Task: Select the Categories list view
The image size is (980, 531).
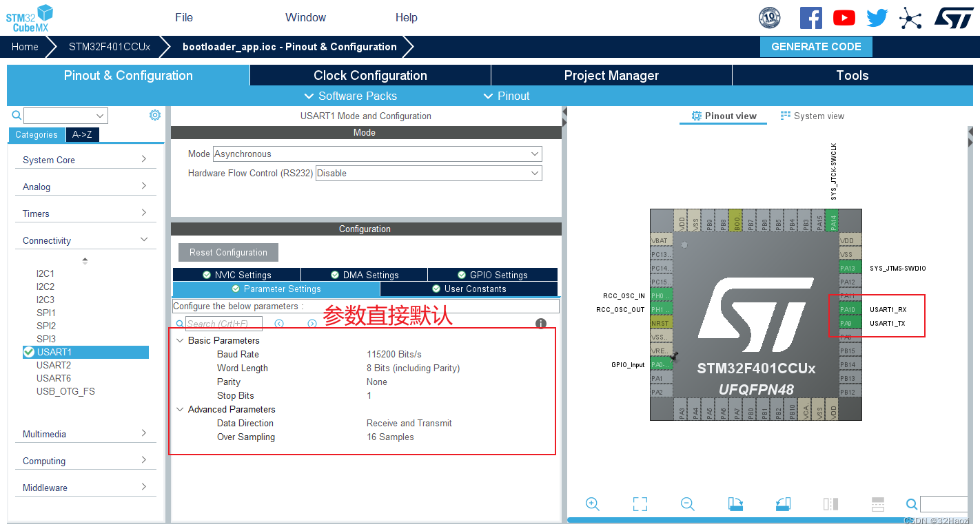Action: click(37, 135)
